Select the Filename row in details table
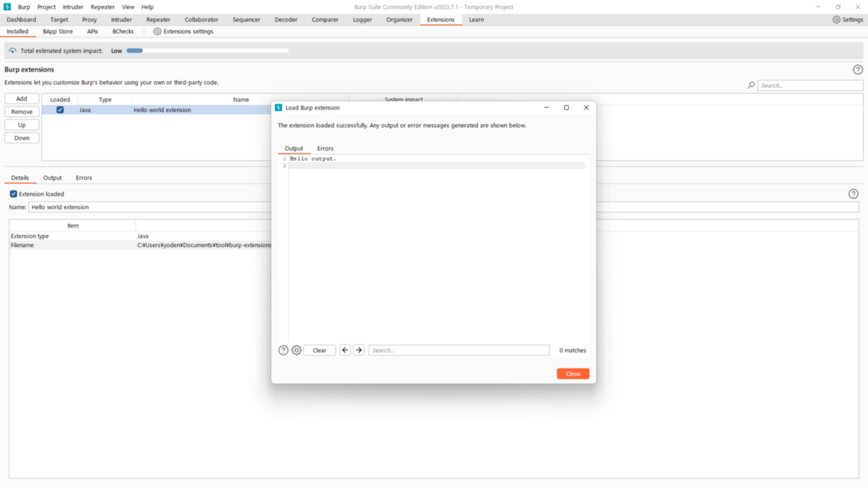The width and height of the screenshot is (868, 488). click(x=140, y=246)
